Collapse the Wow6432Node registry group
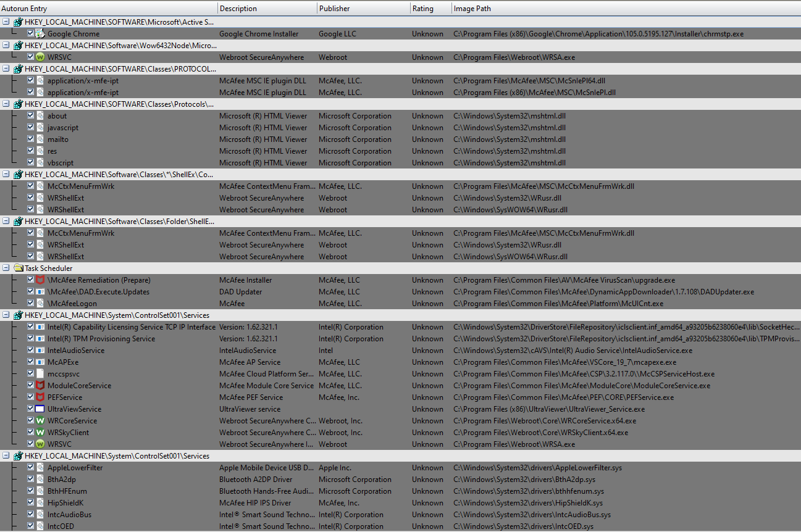This screenshot has height=532, width=801. tap(6, 45)
